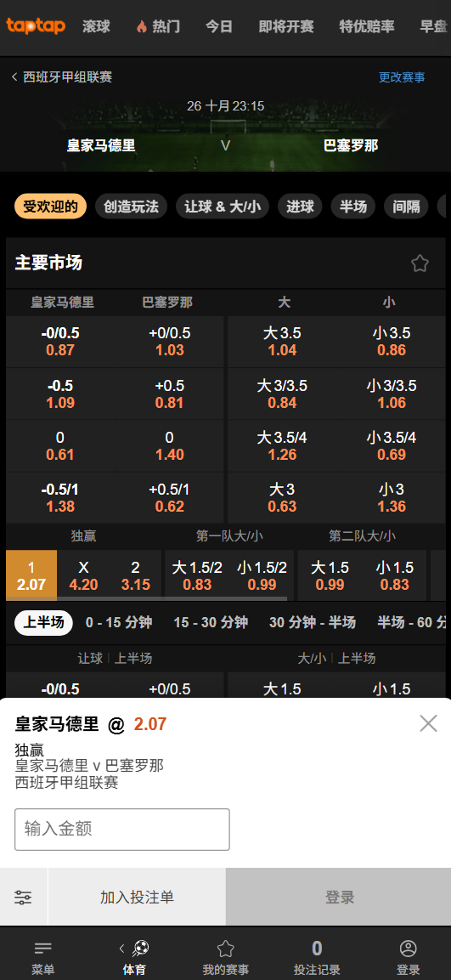Pick 第二队 大 1.5 at 0.99
The height and width of the screenshot is (980, 451).
coord(330,575)
